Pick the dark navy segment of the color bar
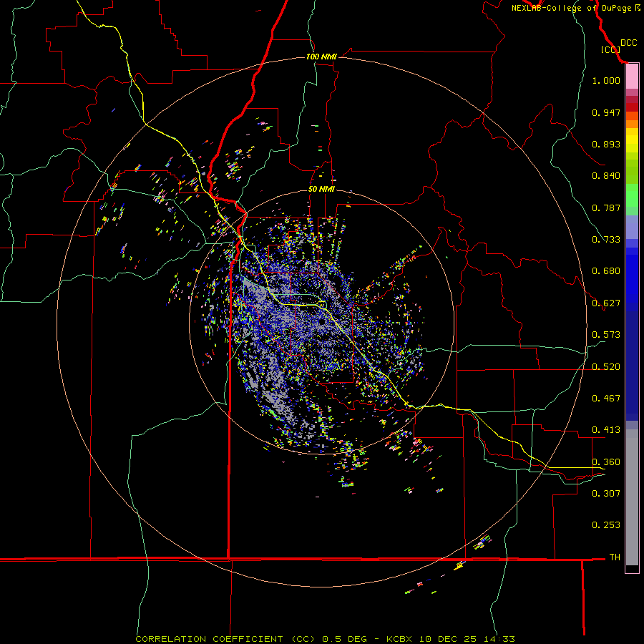 click(x=632, y=366)
